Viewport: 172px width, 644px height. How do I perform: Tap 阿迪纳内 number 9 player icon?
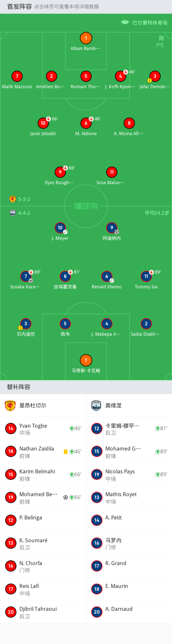pos(112,228)
